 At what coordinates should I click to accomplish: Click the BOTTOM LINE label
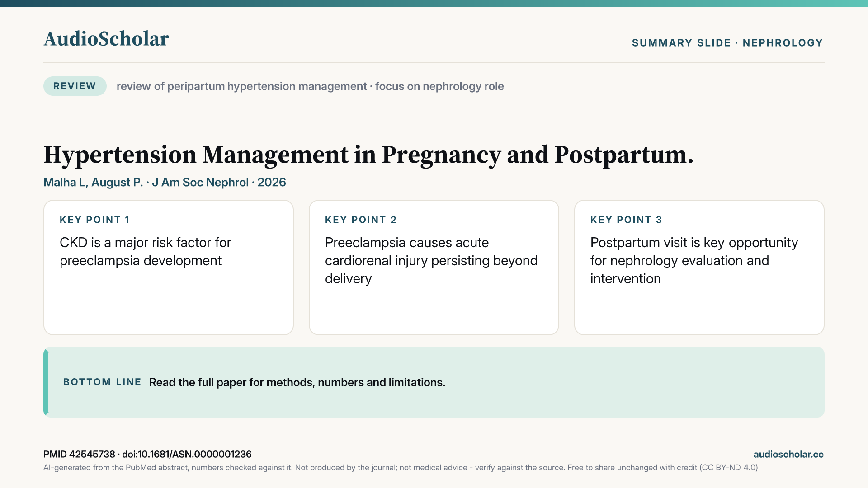[x=102, y=382]
